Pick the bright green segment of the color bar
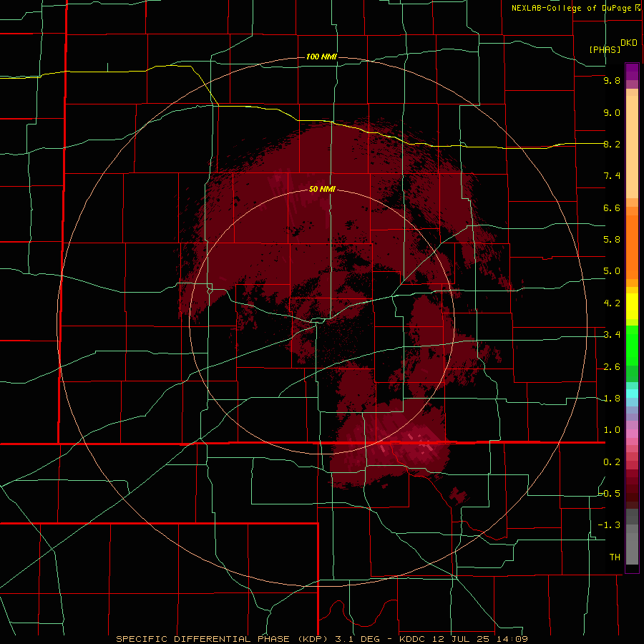 click(x=632, y=346)
